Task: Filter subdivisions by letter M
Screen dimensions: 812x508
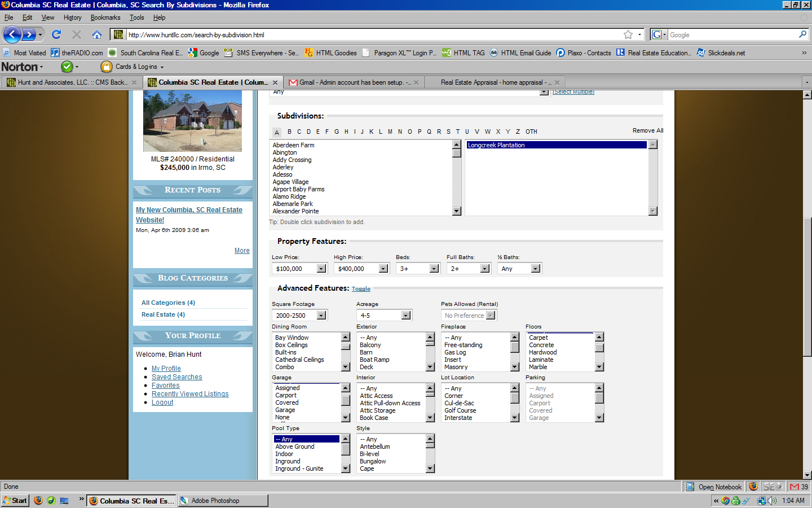Action: point(390,132)
